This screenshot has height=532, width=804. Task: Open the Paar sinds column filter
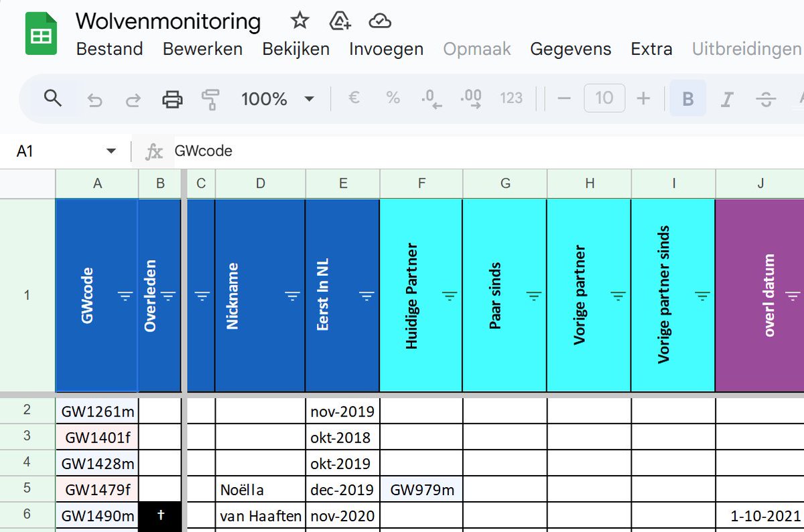[533, 295]
